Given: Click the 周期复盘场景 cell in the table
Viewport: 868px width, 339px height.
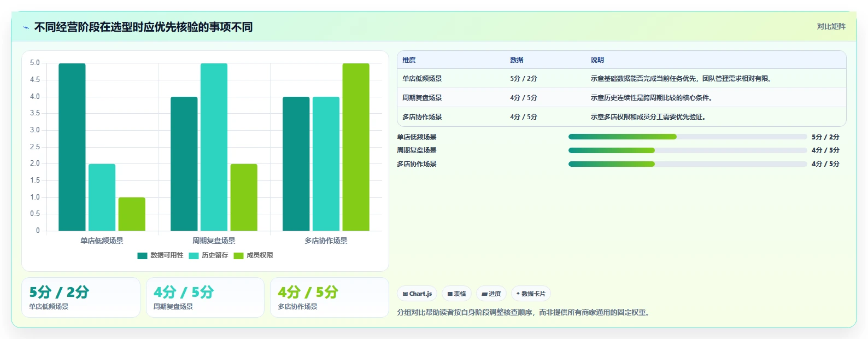Looking at the screenshot, I should [422, 98].
